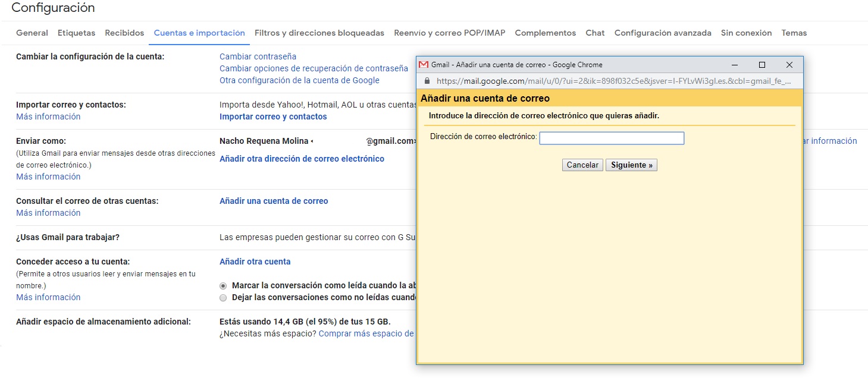Click the padlock icon in address bar
This screenshot has height=381, width=868.
tap(427, 81)
